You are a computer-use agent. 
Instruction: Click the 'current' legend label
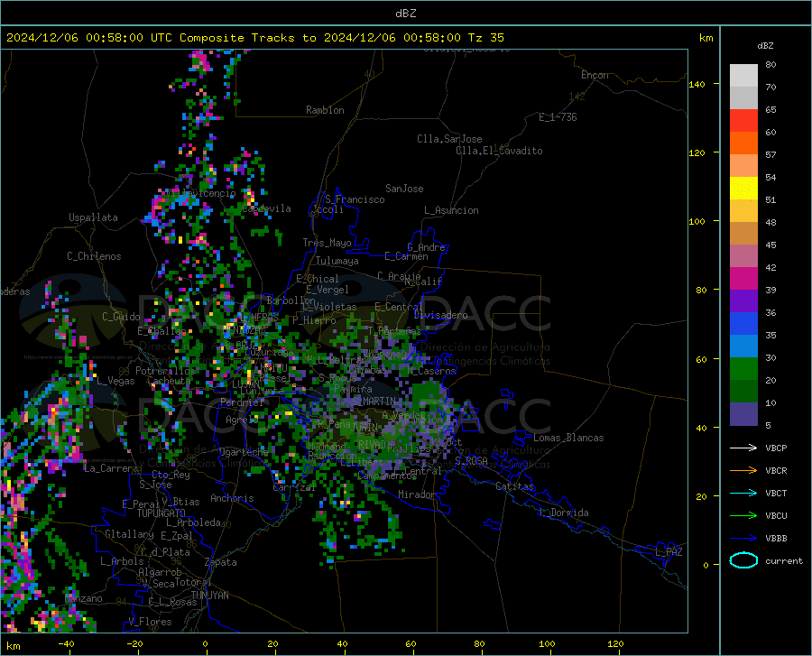[x=784, y=560]
